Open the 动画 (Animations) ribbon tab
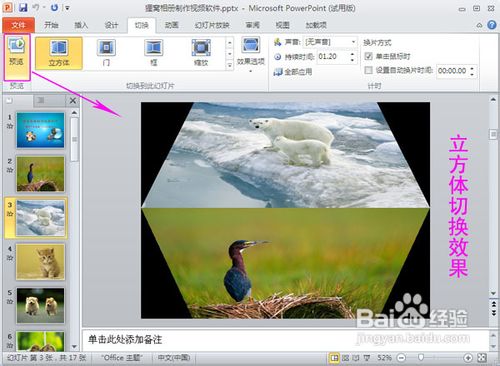 [x=172, y=25]
